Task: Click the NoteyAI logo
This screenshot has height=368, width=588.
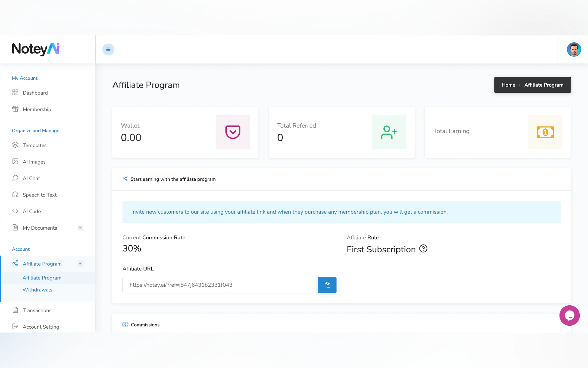Action: pos(36,49)
